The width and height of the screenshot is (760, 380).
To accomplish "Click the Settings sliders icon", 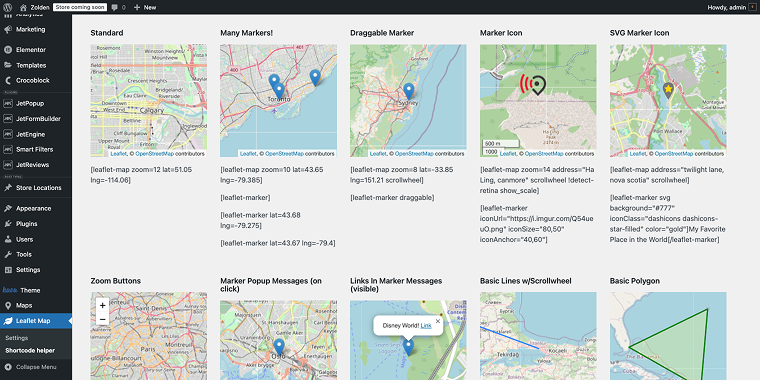I will pos(8,270).
